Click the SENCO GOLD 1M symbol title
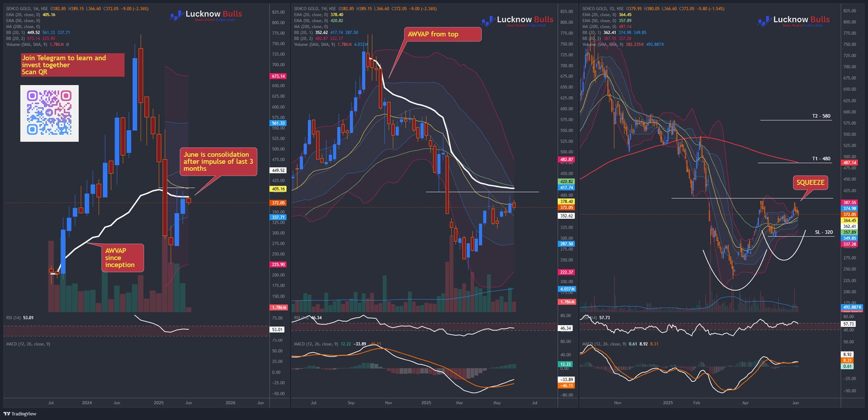 click(x=27, y=9)
